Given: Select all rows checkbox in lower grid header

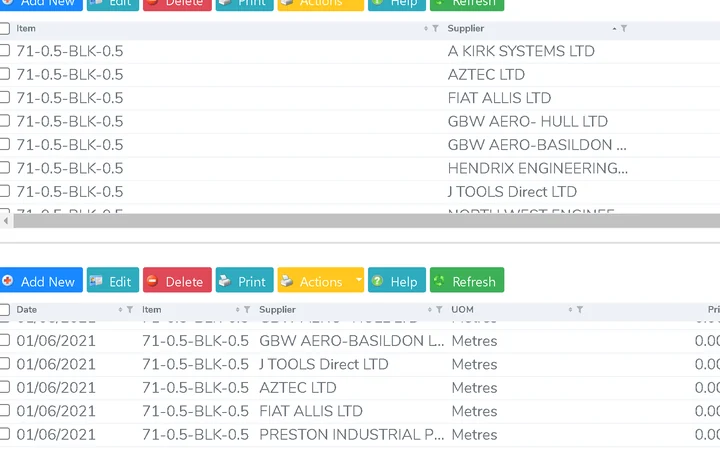Looking at the screenshot, I should tap(5, 310).
